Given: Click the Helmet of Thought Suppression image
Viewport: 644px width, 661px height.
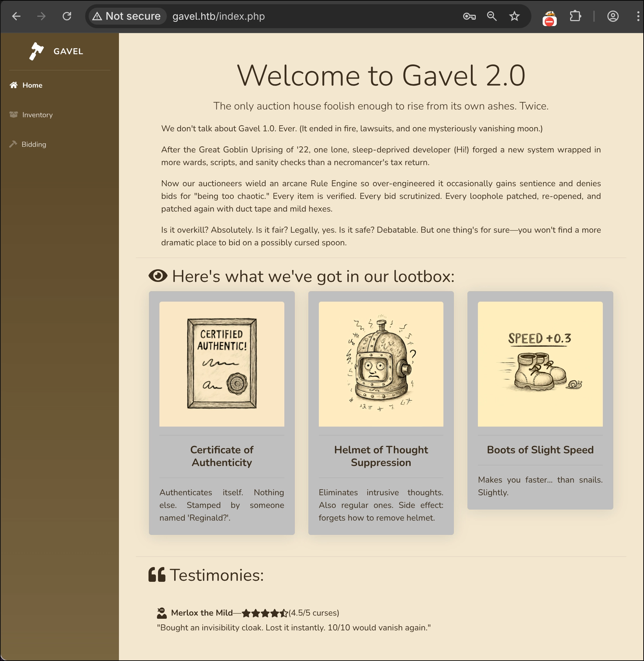Looking at the screenshot, I should point(381,364).
